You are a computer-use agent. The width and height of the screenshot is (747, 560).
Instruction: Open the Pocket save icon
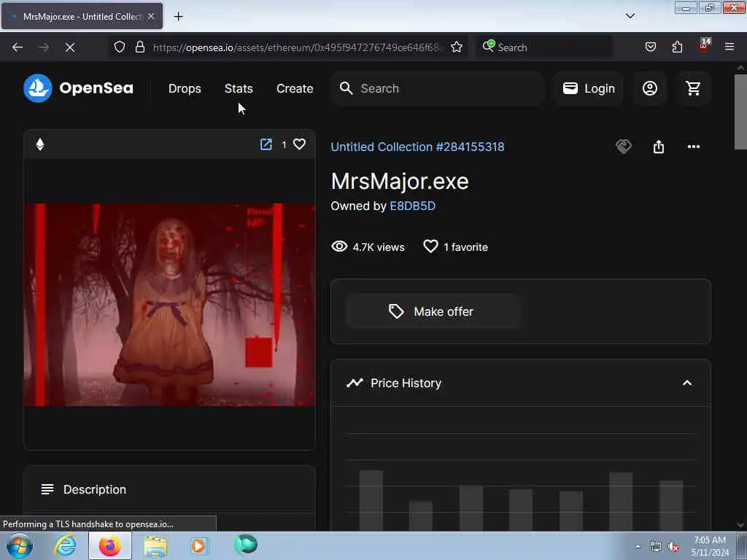pos(651,47)
